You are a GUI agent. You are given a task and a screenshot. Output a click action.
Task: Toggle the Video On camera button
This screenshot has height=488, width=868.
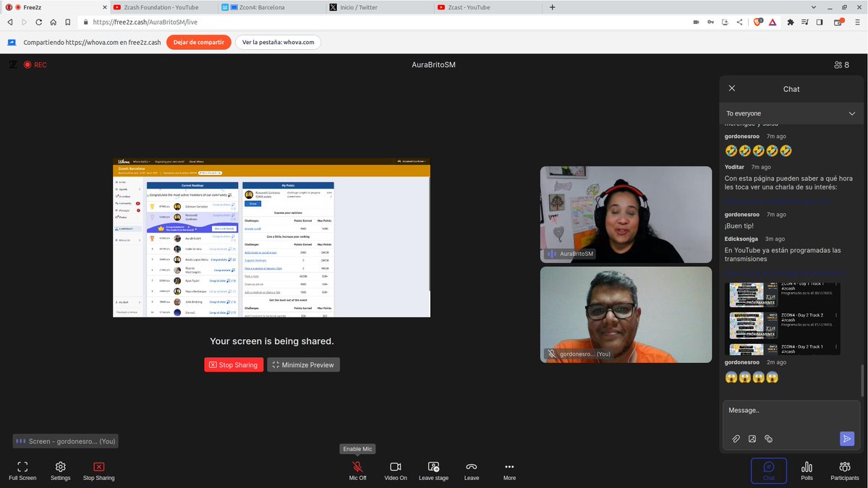point(395,471)
